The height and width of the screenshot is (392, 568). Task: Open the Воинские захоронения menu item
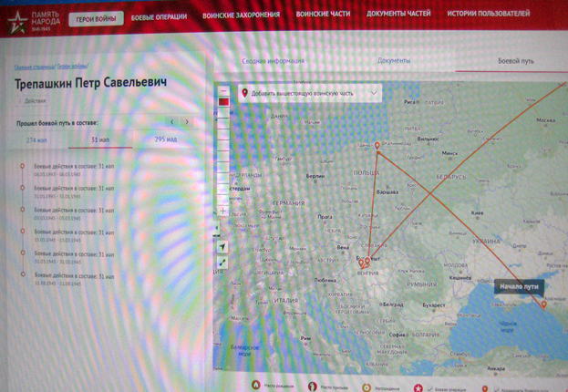click(241, 15)
